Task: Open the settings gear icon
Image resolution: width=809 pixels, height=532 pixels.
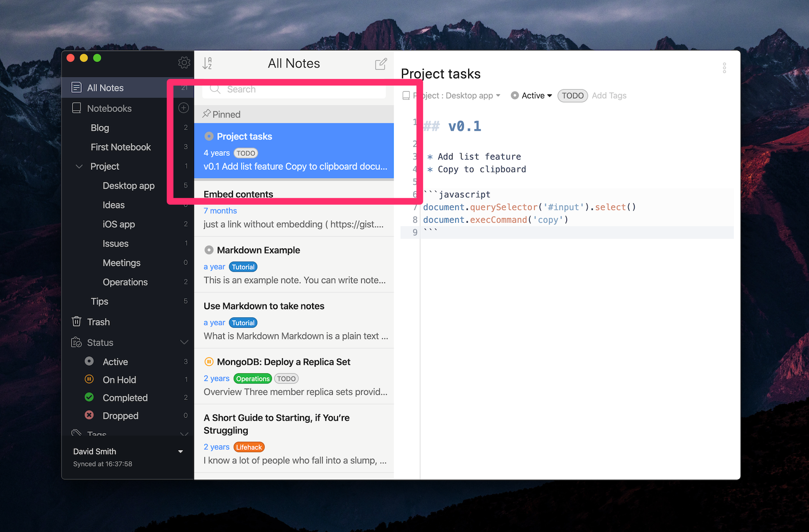Action: pyautogui.click(x=184, y=62)
